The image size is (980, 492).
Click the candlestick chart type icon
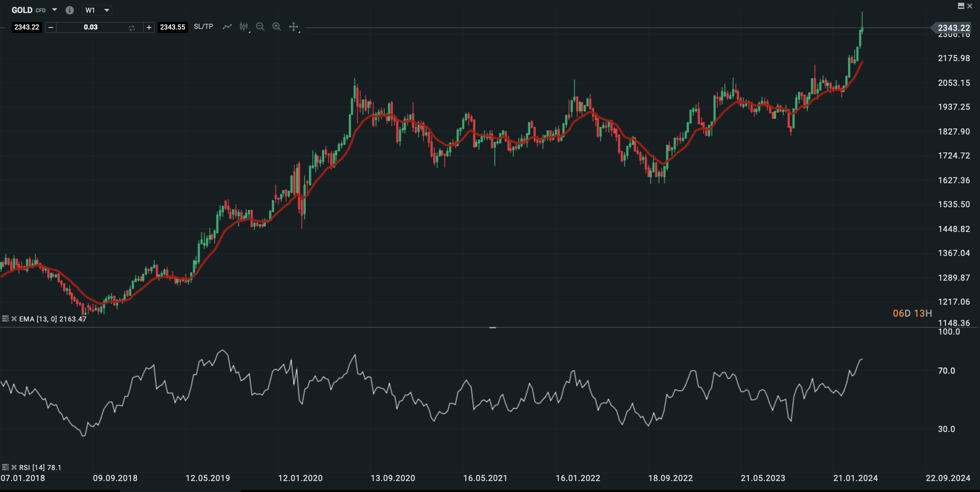[244, 27]
